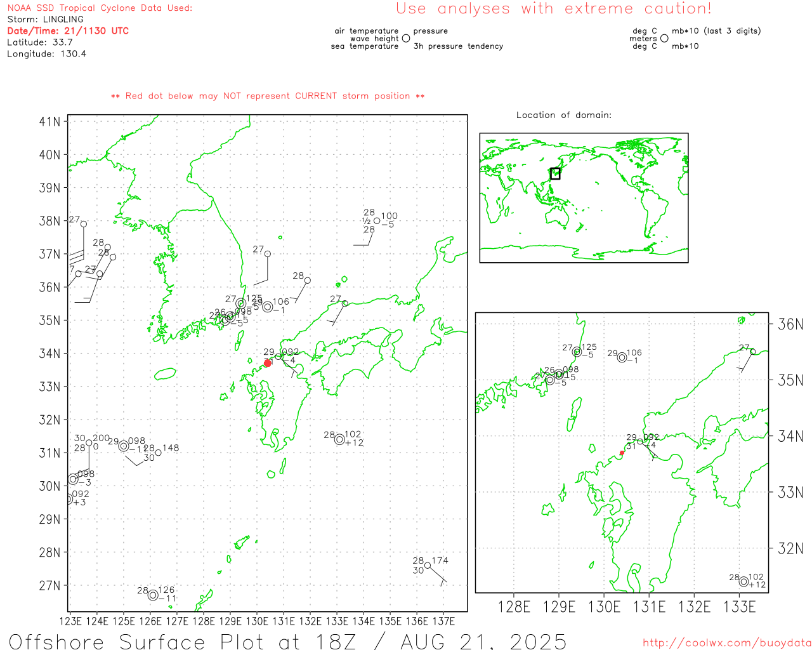
Task: Open the coolwx.com buoydata link
Action: point(727,643)
